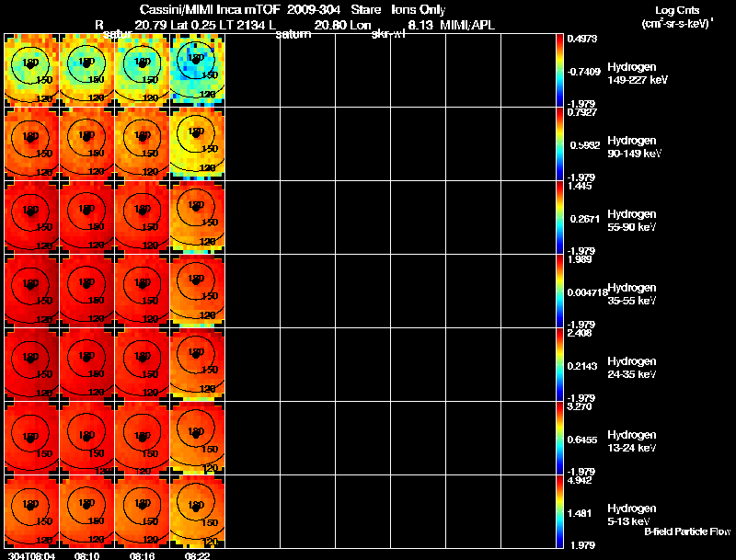This screenshot has width=736, height=560.
Task: Click the 'B-field Particle Flow' caption
Action: click(687, 531)
